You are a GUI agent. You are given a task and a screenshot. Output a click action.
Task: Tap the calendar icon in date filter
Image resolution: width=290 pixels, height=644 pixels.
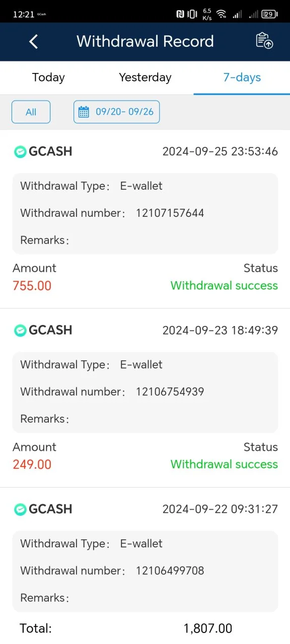84,112
